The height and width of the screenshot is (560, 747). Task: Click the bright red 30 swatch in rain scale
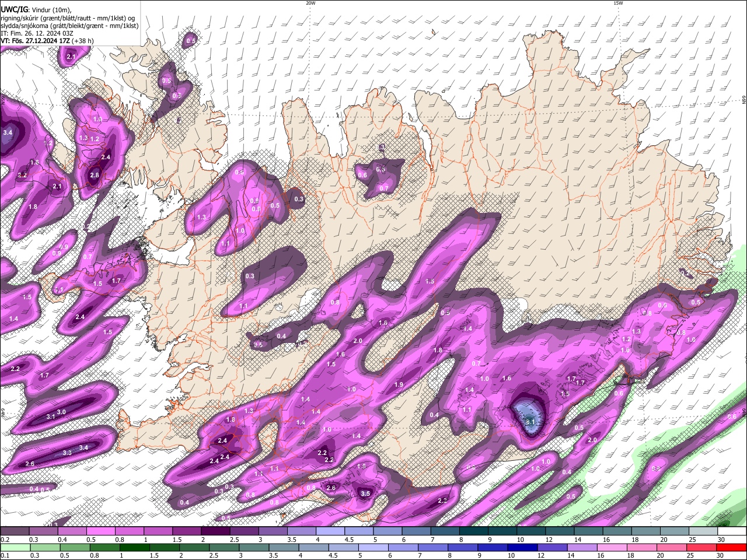point(732,547)
